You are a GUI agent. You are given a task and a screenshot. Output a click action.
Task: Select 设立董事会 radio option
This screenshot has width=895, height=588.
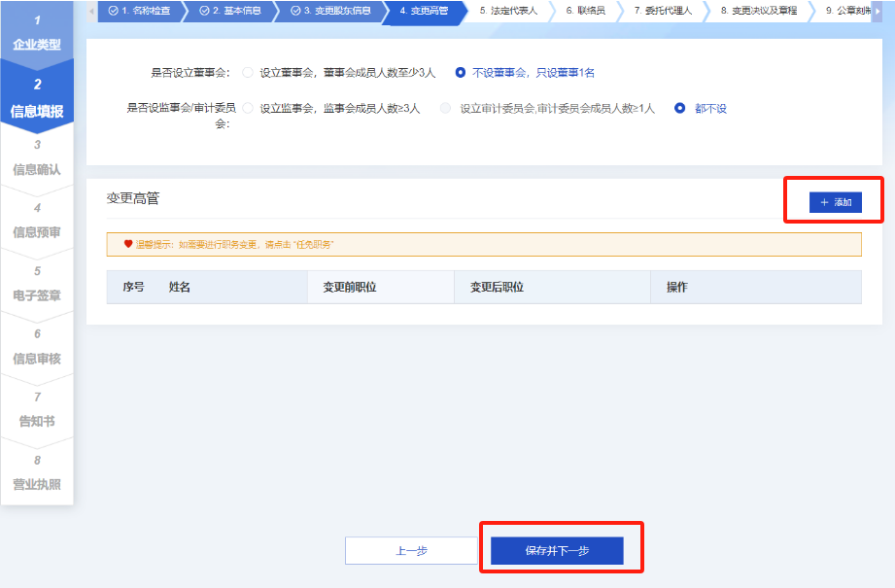coord(248,73)
